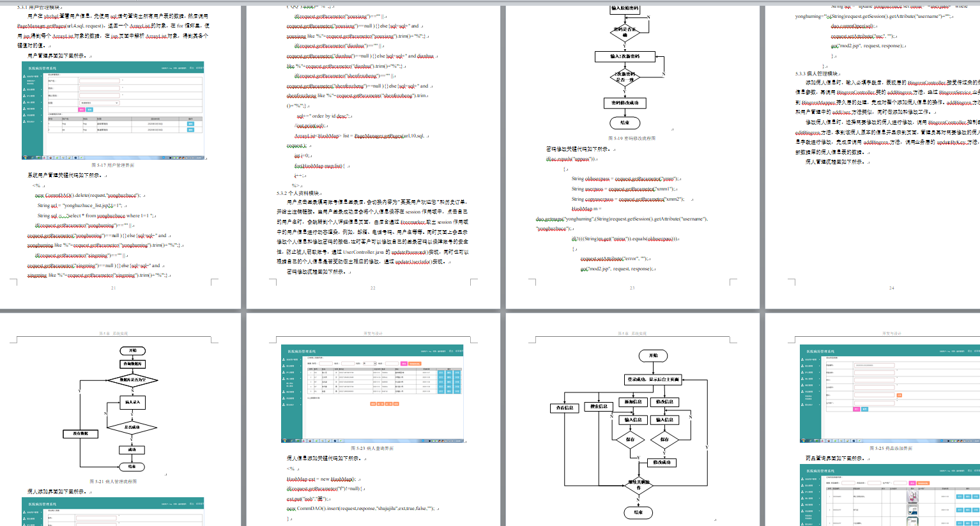Click the "继续其他操作" decision diamond
The width and height of the screenshot is (980, 526).
(x=638, y=485)
